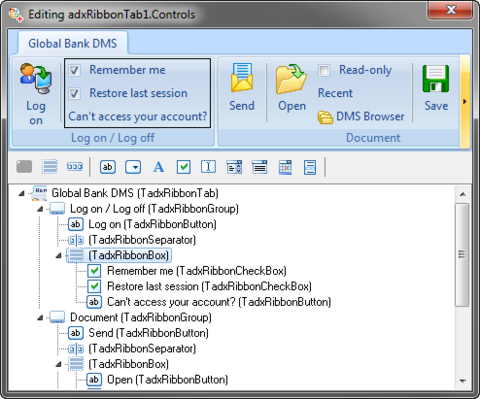Select the Global Bank DMS ribbon tab
The image size is (480, 399).
click(x=73, y=43)
